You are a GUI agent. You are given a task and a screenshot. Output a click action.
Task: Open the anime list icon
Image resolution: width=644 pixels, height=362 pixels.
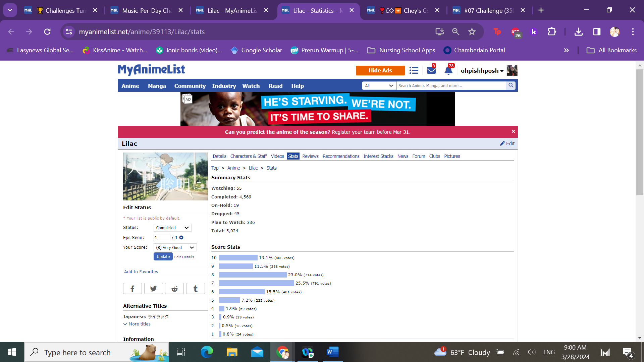tap(414, 70)
